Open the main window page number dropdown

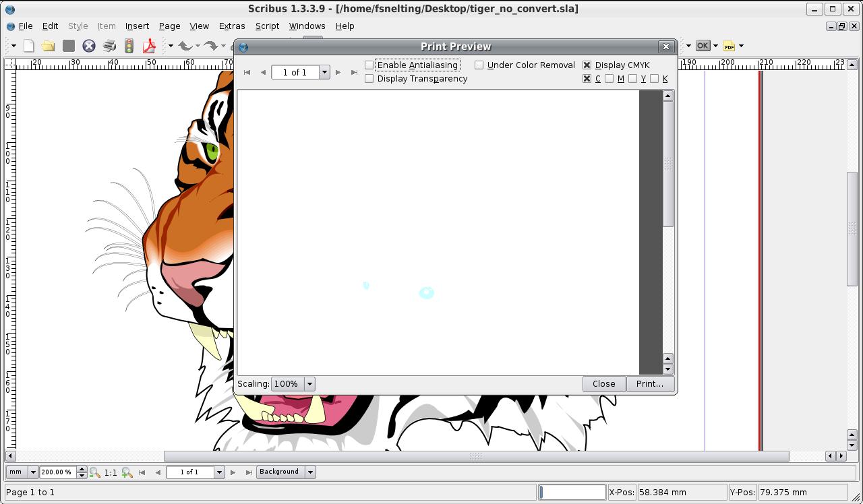(218, 472)
